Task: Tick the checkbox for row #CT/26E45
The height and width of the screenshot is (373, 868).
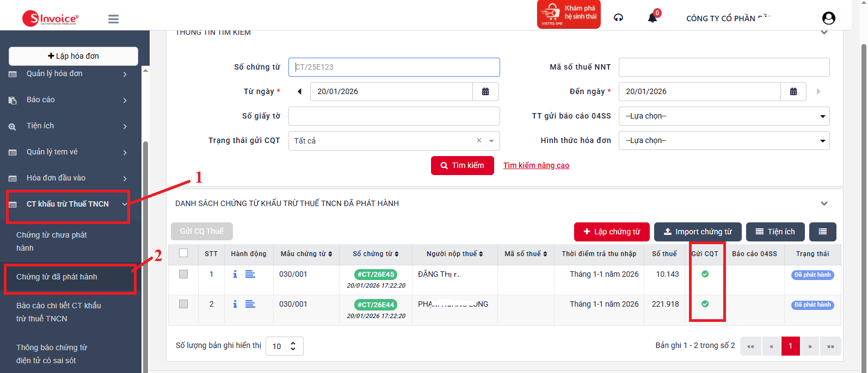Action: pyautogui.click(x=183, y=274)
